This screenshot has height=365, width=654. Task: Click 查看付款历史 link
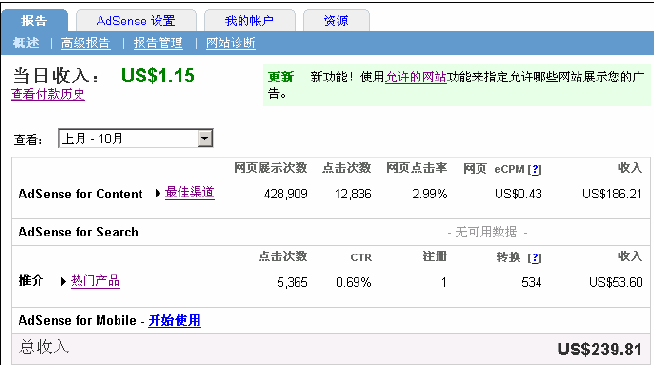point(48,94)
